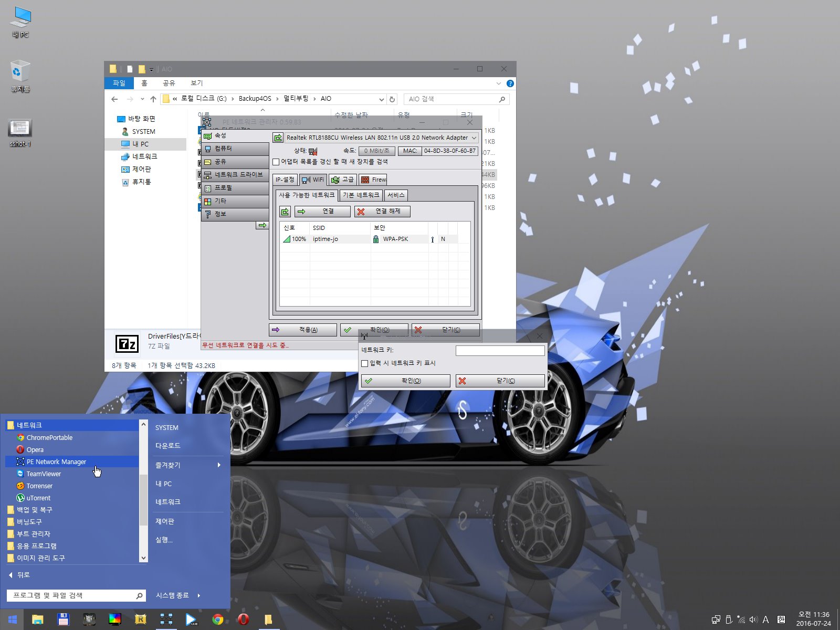
Task: Click the green arrow collapse button below sidebar
Action: pos(262,225)
